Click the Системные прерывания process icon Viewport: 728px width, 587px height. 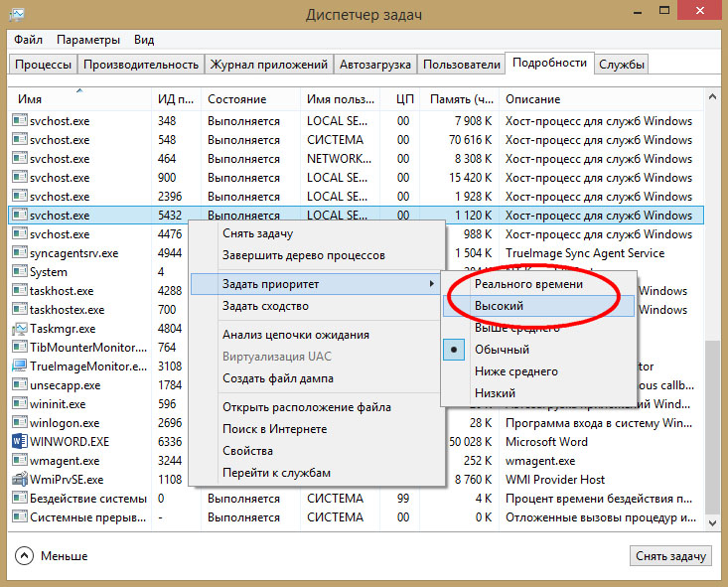20,516
